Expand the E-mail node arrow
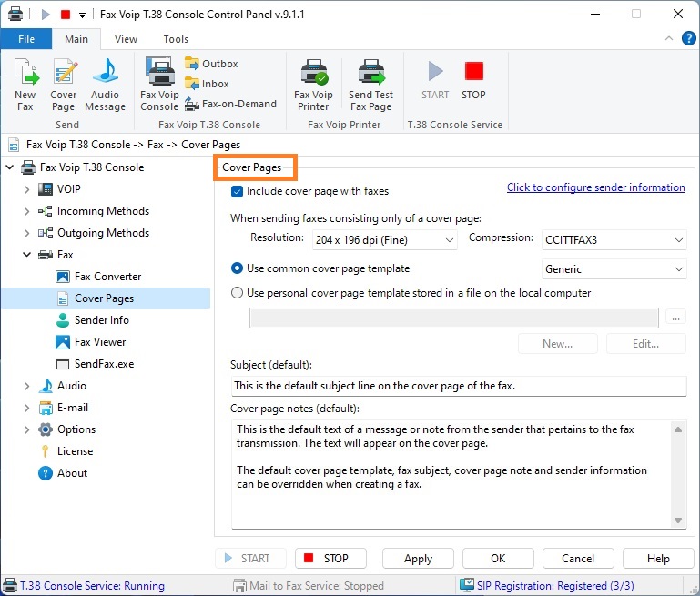The width and height of the screenshot is (700, 596). pos(26,408)
